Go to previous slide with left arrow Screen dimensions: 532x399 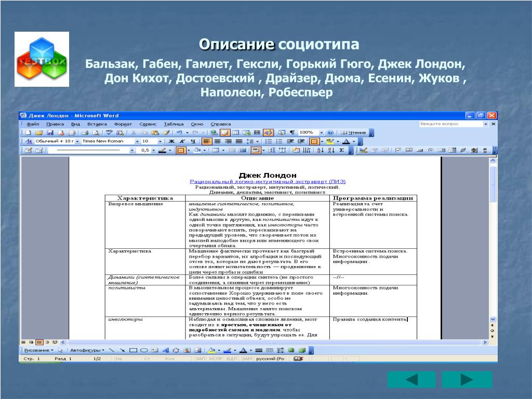[x=411, y=379]
